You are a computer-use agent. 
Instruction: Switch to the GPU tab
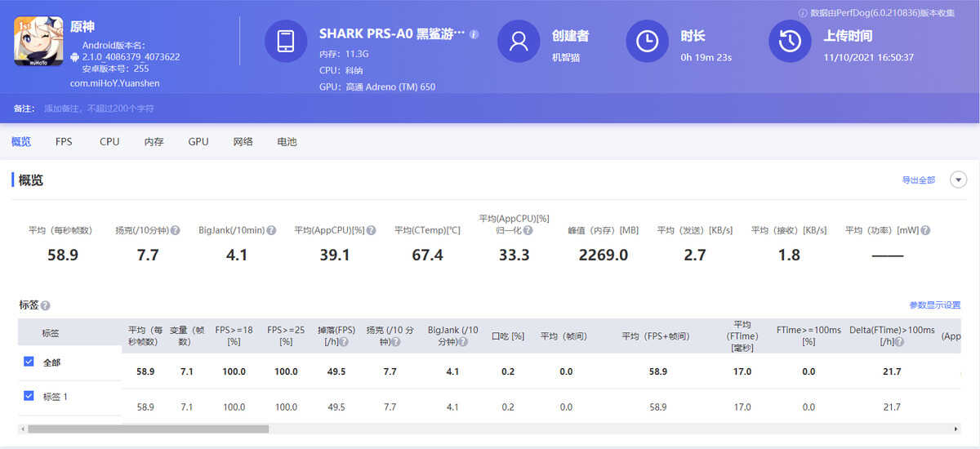click(x=198, y=141)
